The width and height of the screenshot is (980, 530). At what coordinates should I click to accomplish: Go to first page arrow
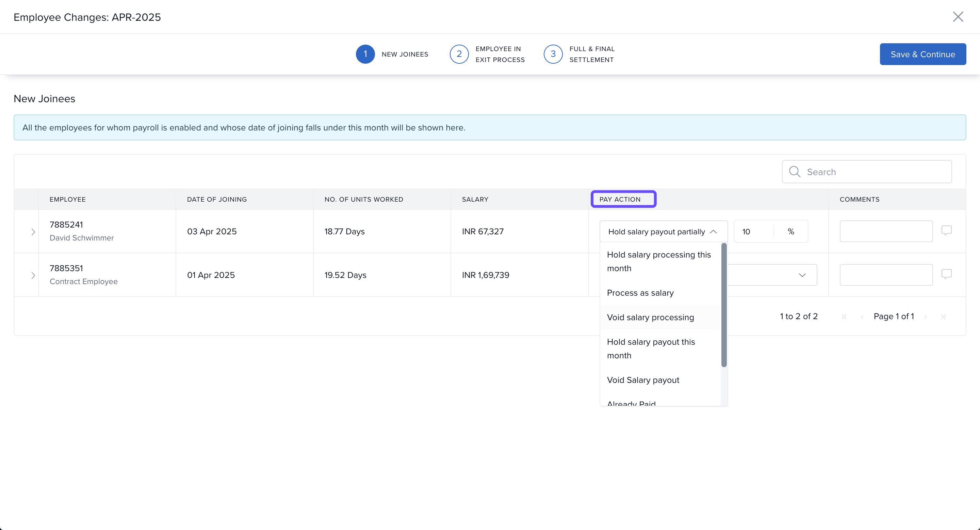[x=845, y=317]
